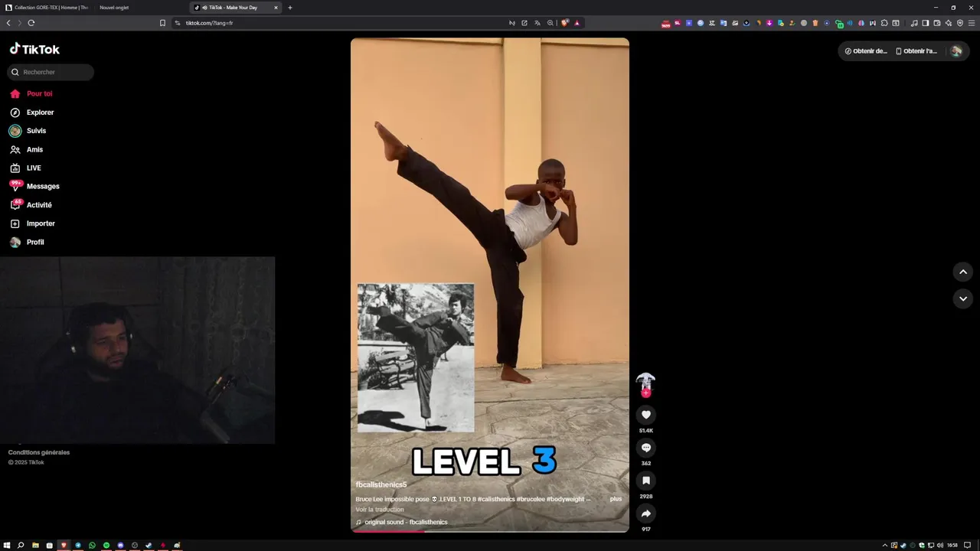Open WhatsApp from the taskbar
Screen dimensions: 980x551
93,545
